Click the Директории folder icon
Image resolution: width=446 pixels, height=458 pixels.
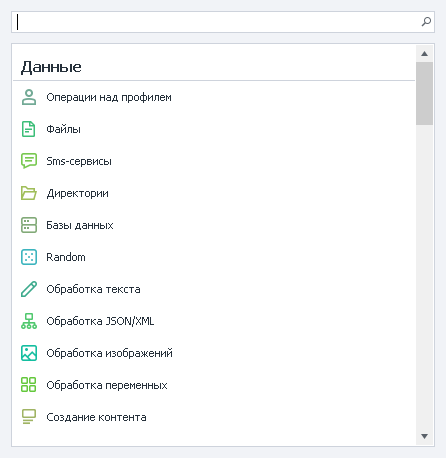[x=29, y=193]
